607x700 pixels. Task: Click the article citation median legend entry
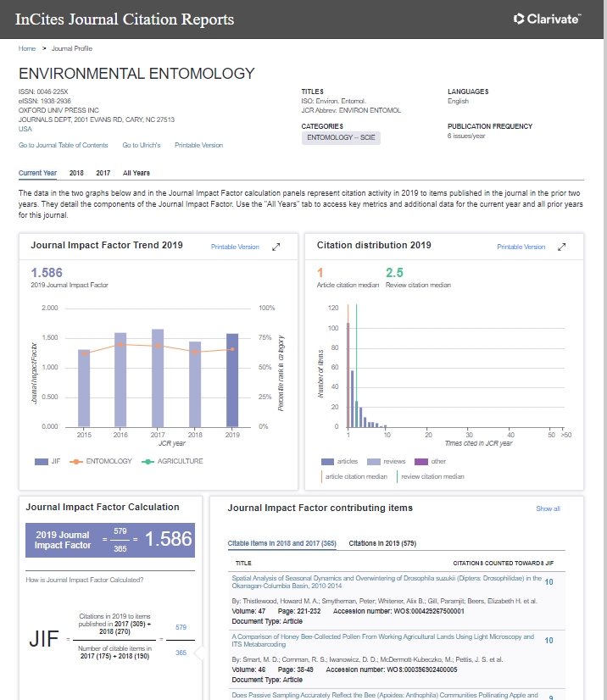[356, 476]
